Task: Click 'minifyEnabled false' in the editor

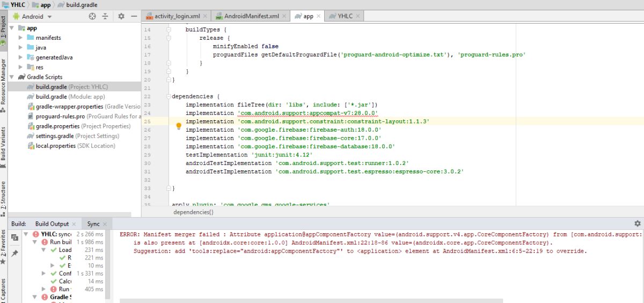Action: (x=246, y=46)
